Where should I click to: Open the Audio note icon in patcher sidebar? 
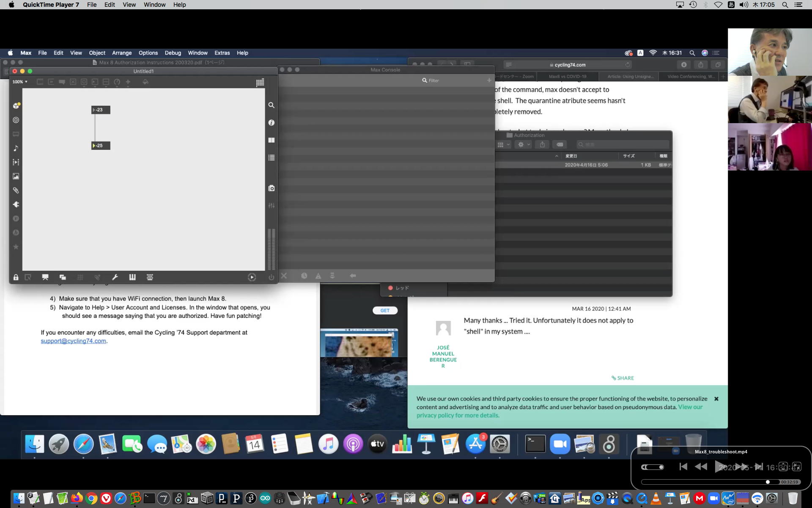pyautogui.click(x=16, y=148)
